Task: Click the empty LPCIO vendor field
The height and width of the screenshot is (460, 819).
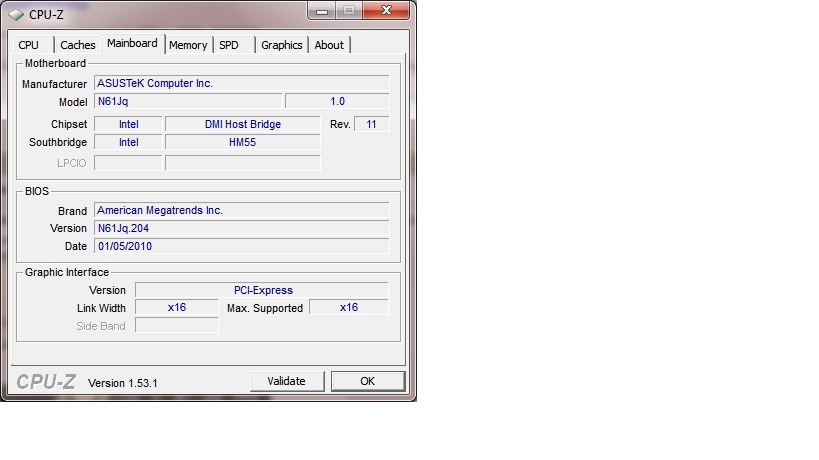Action: click(128, 163)
